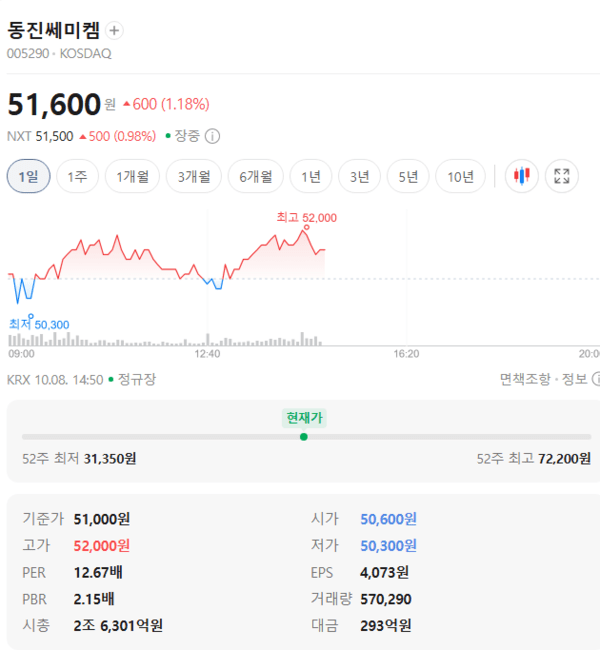Click the 시가 50,600원 value
The width and height of the screenshot is (600, 650).
coord(389,519)
